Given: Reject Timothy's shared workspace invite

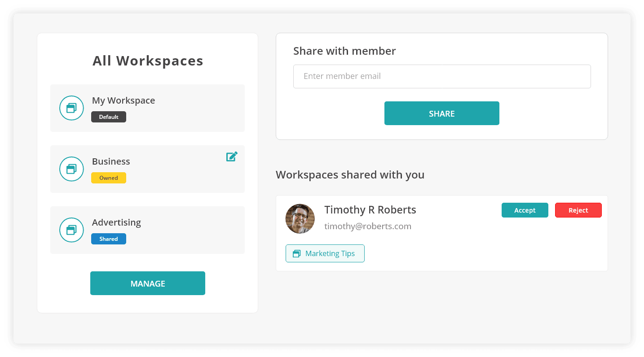Looking at the screenshot, I should [578, 210].
